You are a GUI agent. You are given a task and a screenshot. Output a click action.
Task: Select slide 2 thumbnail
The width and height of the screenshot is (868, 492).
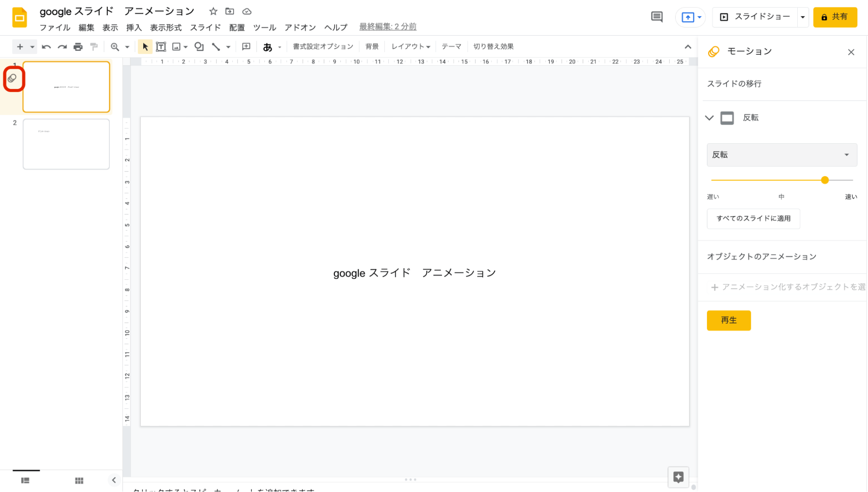coord(66,144)
